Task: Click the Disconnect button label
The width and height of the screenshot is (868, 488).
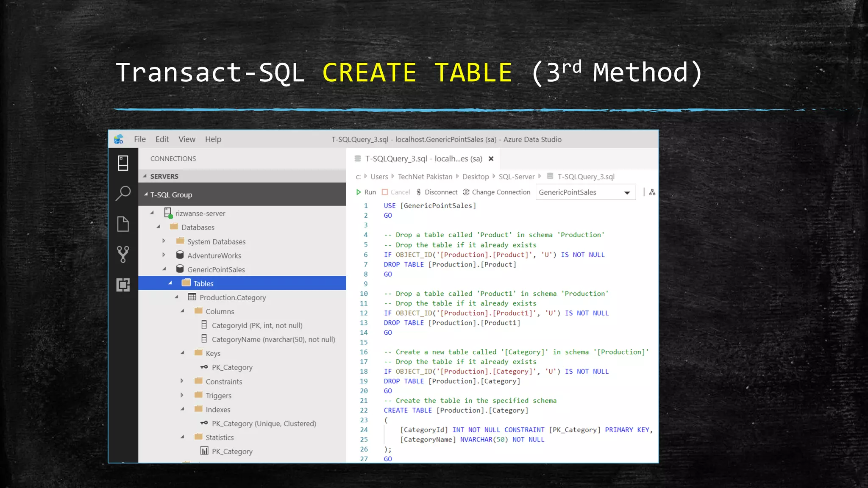Action: pos(441,192)
